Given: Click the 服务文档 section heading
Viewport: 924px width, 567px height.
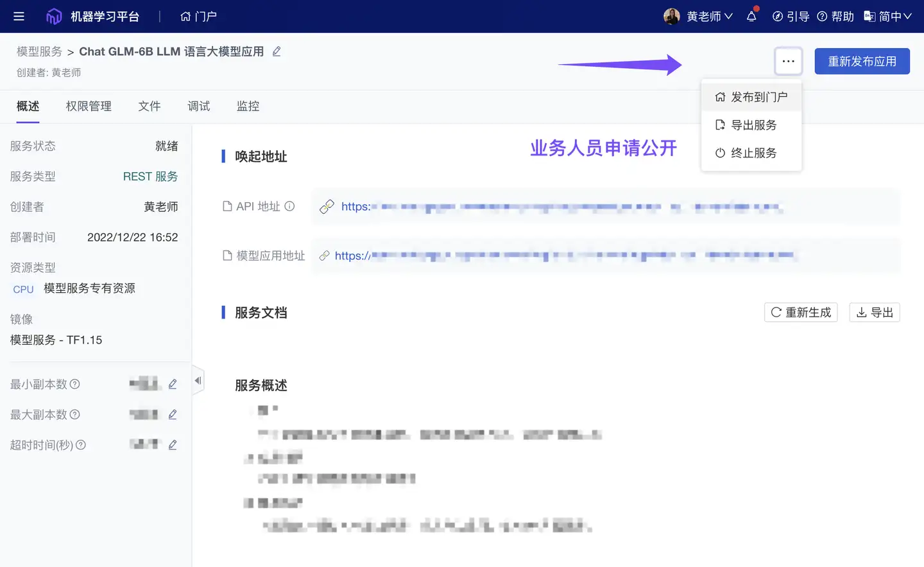Looking at the screenshot, I should 261,313.
